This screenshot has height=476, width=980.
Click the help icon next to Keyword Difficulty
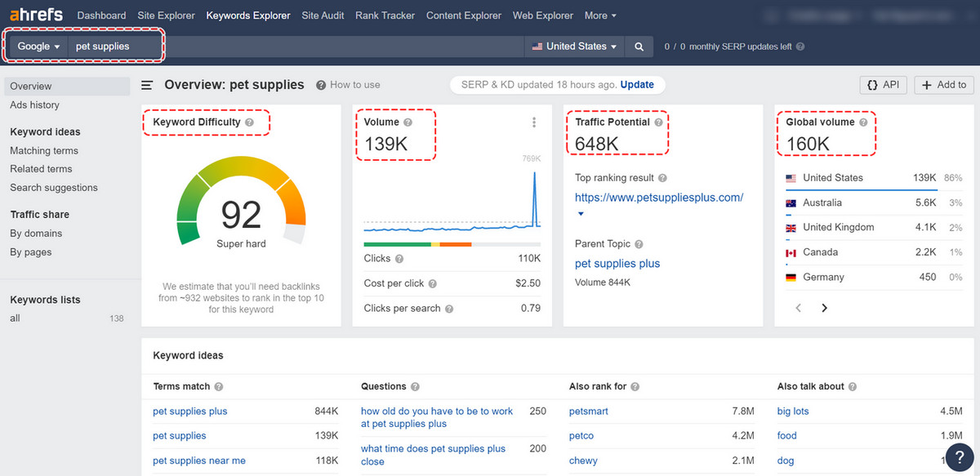tap(250, 122)
